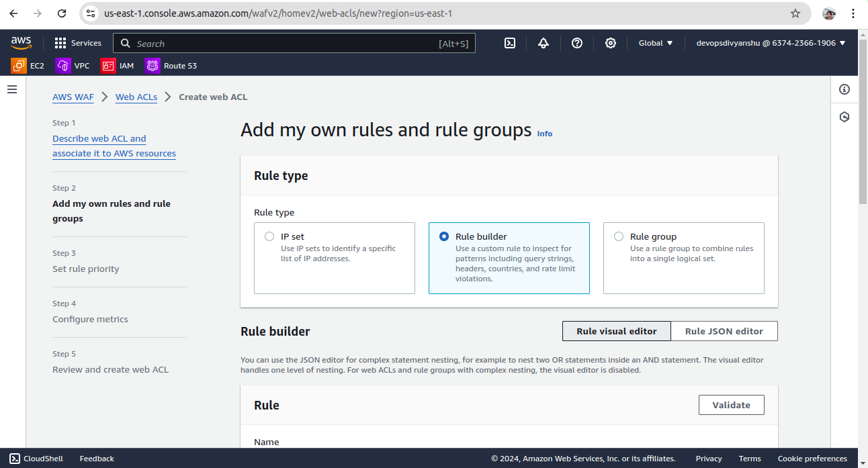Click the AWS logo home icon

tap(21, 43)
